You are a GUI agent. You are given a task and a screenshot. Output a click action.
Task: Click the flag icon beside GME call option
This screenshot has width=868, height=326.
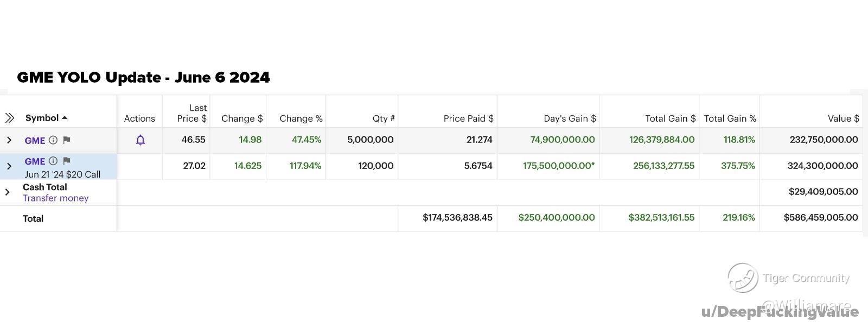[67, 161]
